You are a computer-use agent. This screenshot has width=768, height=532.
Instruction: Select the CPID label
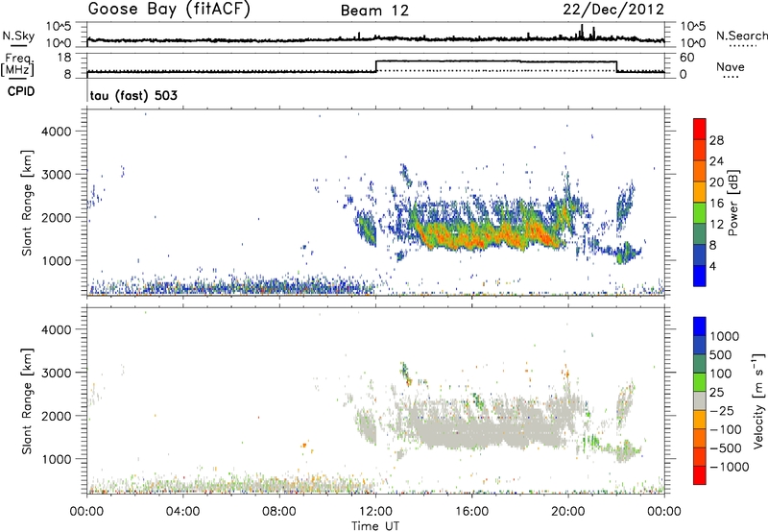click(x=21, y=91)
